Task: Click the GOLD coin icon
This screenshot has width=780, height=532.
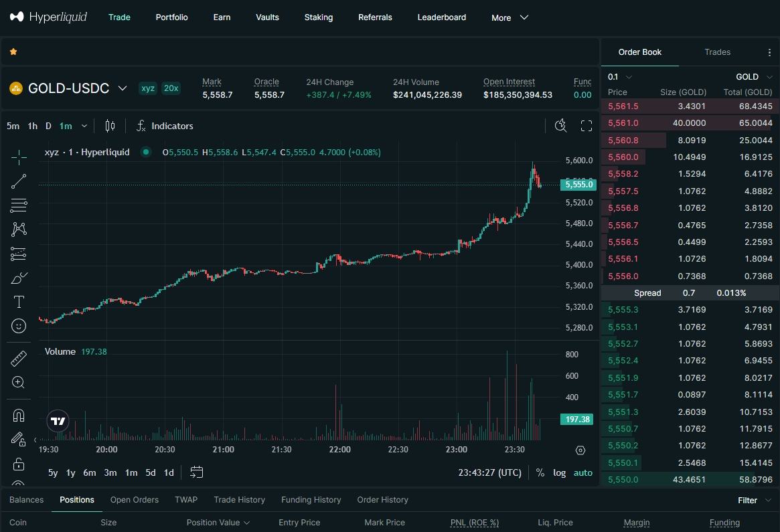Action: point(16,88)
